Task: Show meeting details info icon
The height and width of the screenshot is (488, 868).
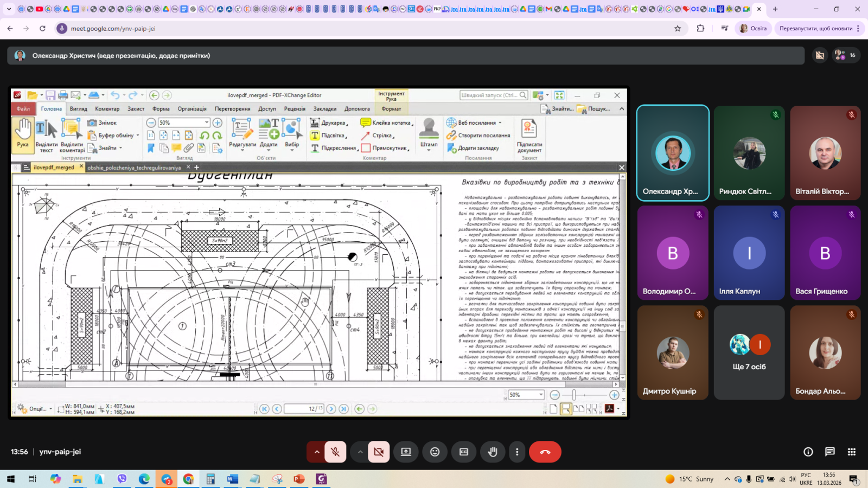Action: click(808, 452)
